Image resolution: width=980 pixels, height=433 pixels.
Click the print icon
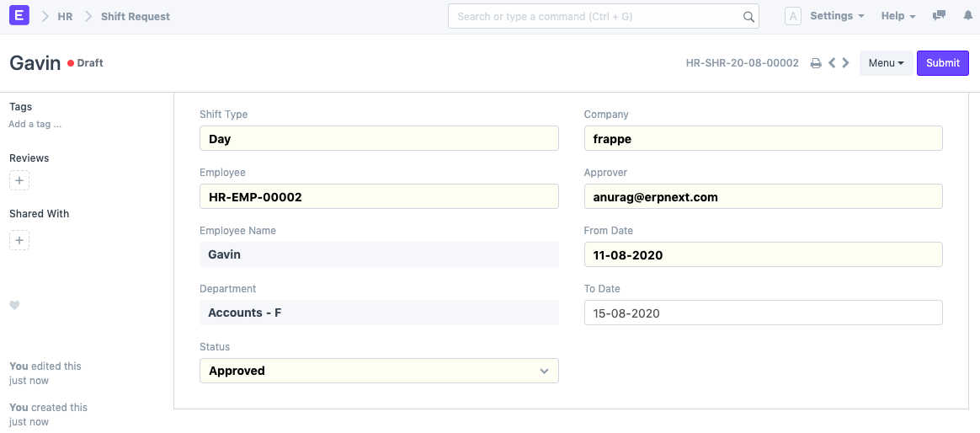[815, 63]
